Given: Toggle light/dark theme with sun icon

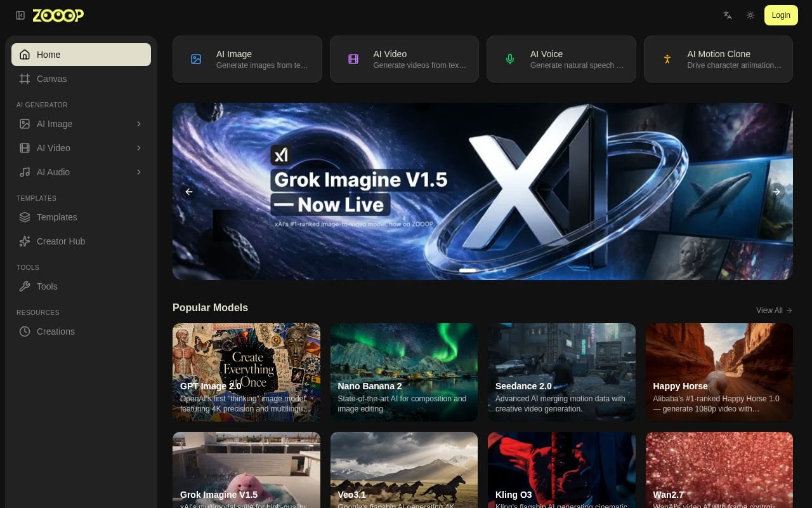Looking at the screenshot, I should click(x=750, y=15).
